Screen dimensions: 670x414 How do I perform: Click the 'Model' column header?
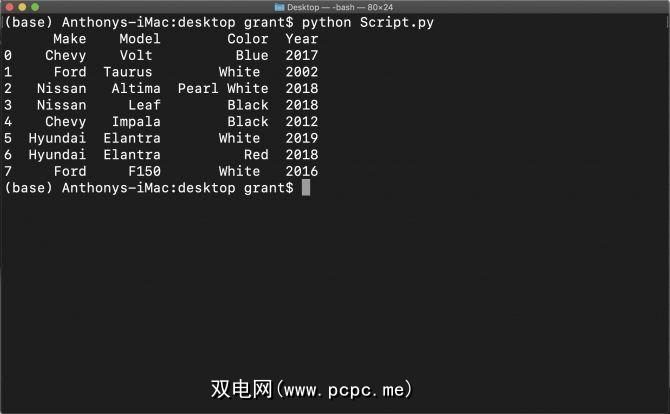[140, 39]
